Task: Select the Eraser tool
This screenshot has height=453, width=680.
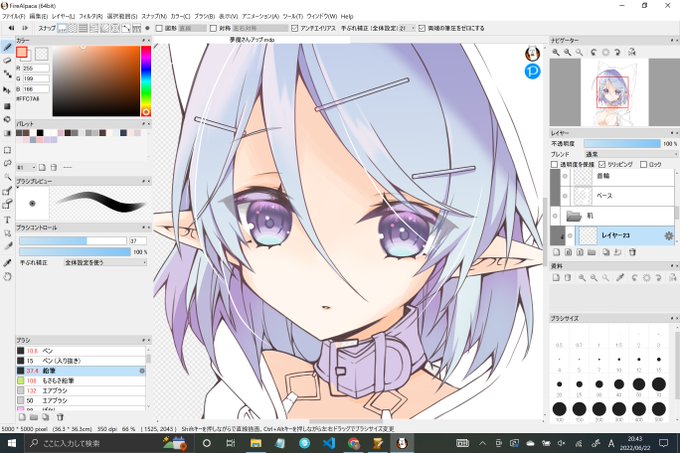Action: point(7,60)
